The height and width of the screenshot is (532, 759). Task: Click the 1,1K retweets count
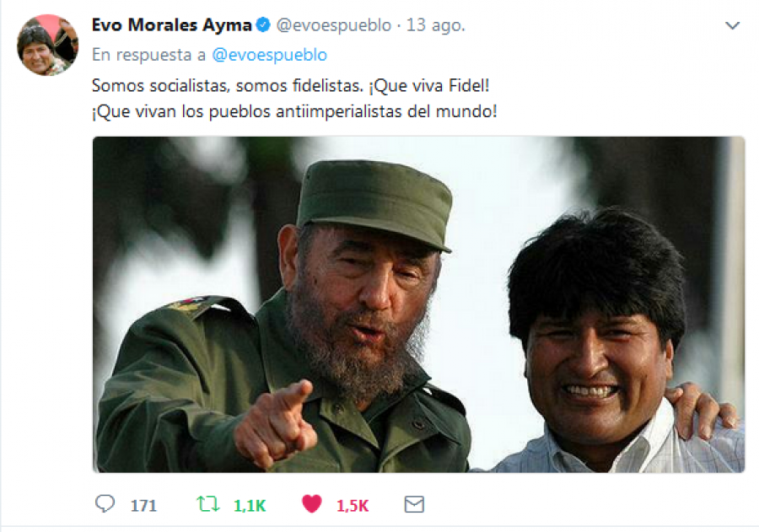pos(250,506)
